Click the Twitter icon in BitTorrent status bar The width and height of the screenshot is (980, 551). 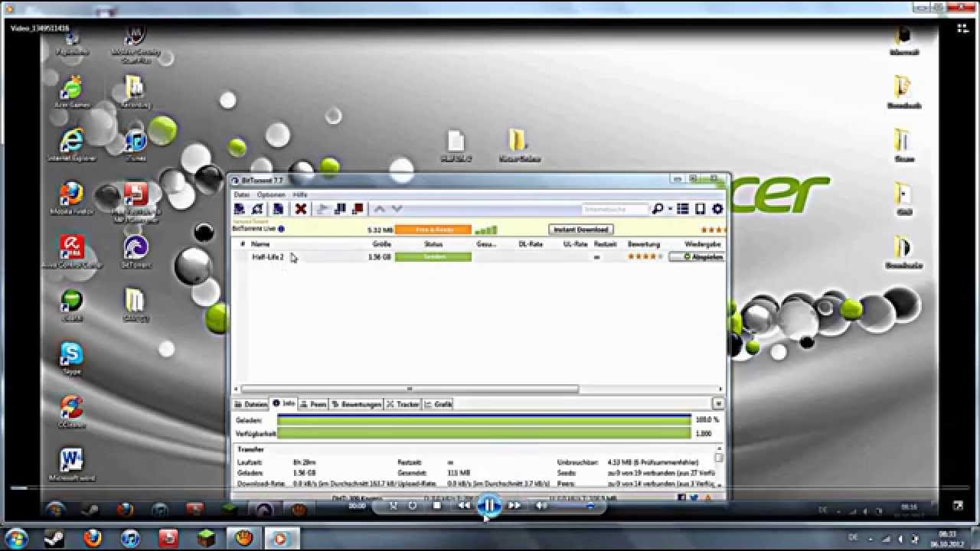click(x=694, y=497)
